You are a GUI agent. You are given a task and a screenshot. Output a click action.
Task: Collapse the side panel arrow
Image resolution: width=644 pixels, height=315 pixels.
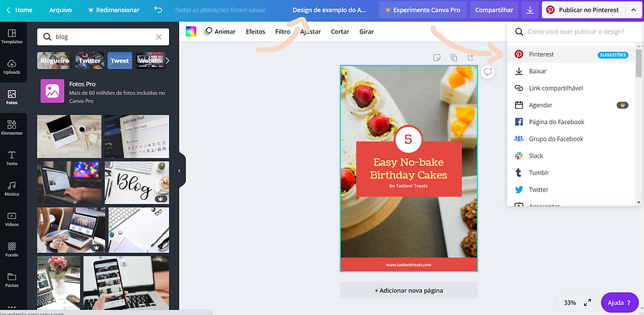[180, 171]
